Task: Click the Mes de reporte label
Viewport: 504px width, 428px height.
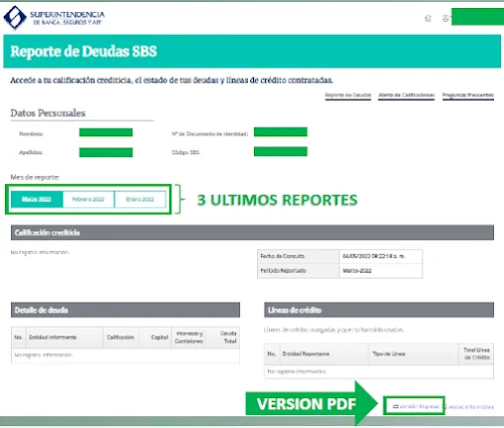Action: click(x=35, y=177)
